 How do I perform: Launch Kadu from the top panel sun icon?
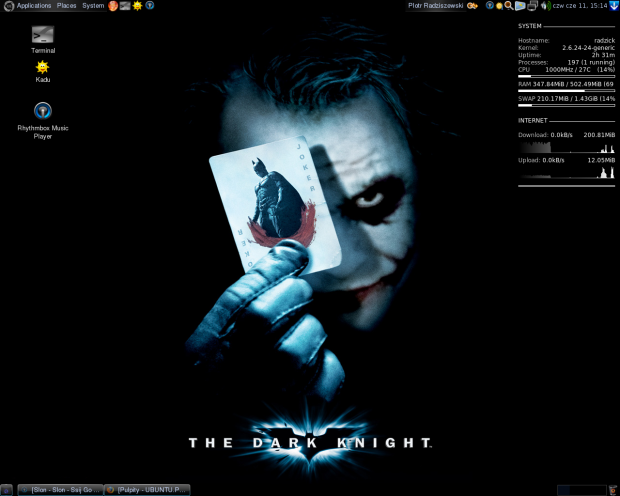137,6
